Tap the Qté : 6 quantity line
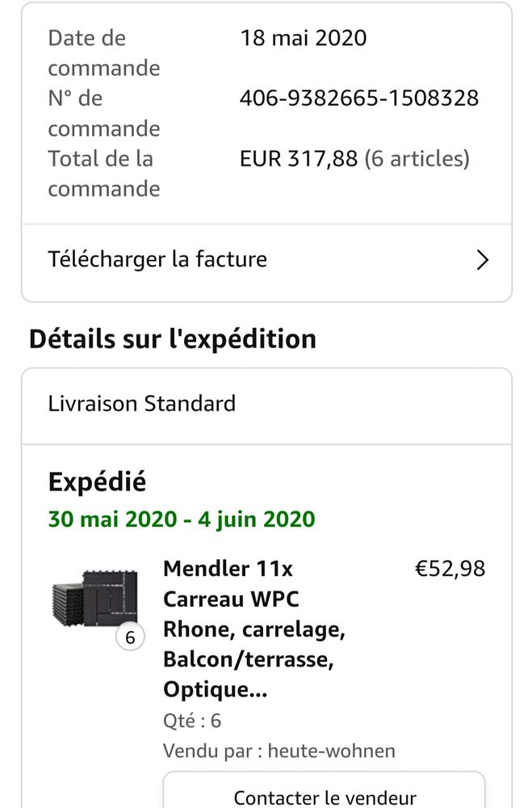The height and width of the screenshot is (808, 532). (x=192, y=720)
